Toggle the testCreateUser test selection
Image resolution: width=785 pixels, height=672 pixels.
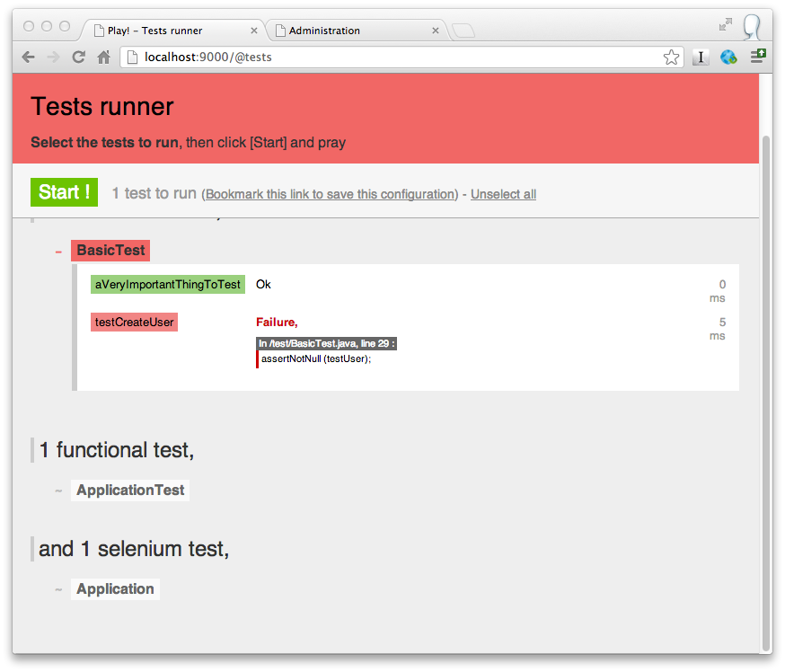[134, 323]
